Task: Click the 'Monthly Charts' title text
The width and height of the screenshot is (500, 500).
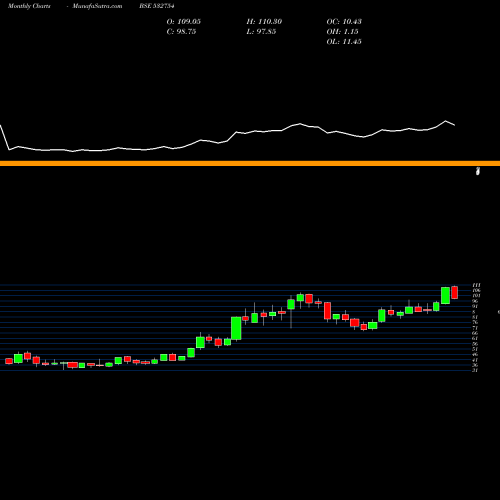Action: coord(29,6)
